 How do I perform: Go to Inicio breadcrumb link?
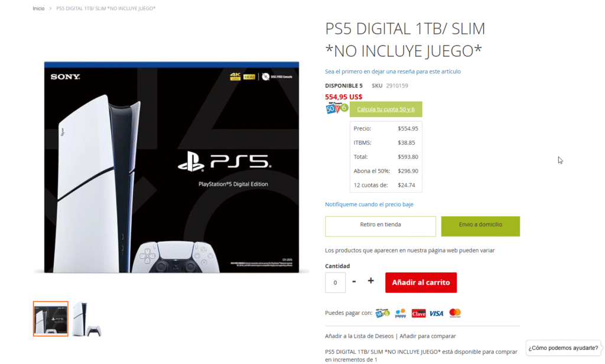coord(38,8)
